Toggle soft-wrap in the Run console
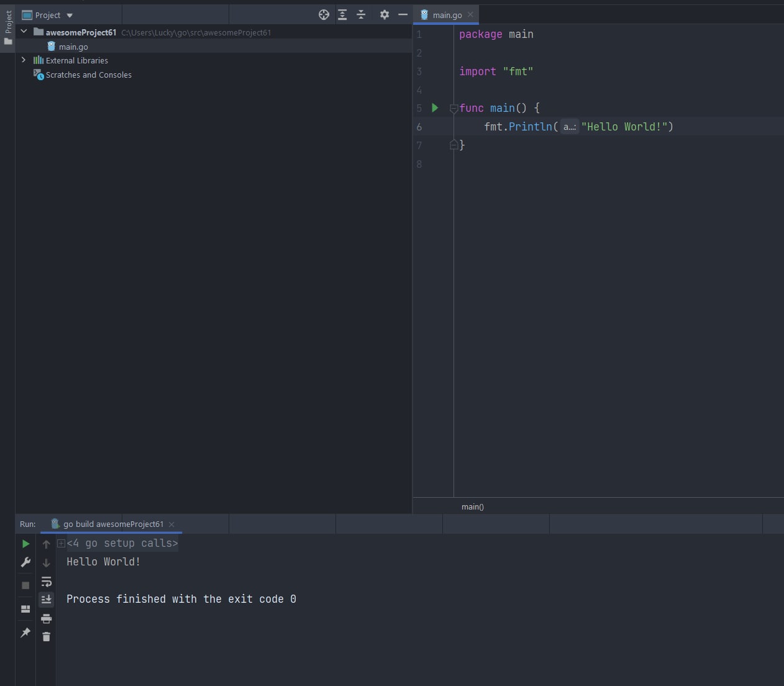The image size is (784, 686). tap(46, 582)
